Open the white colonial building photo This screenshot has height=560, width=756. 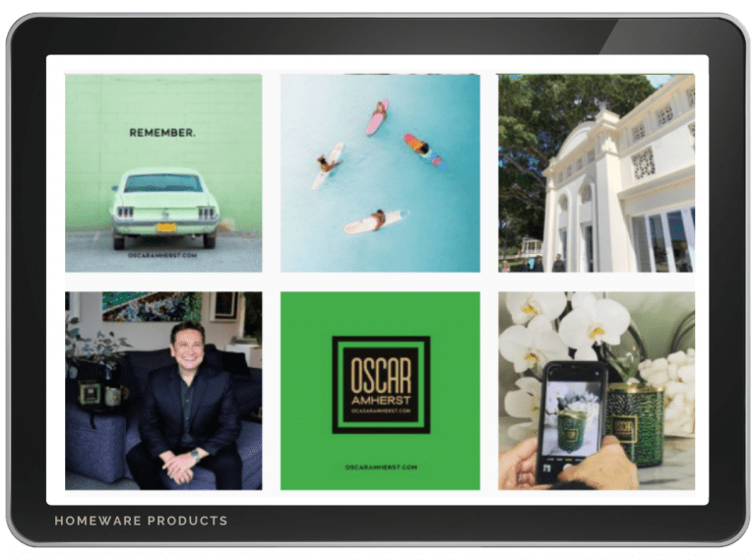tap(597, 172)
